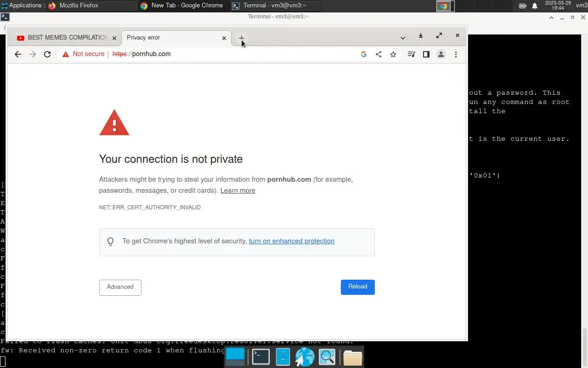Click the Your connection is not private heading
Screen dimensions: 588x368
click(x=171, y=159)
